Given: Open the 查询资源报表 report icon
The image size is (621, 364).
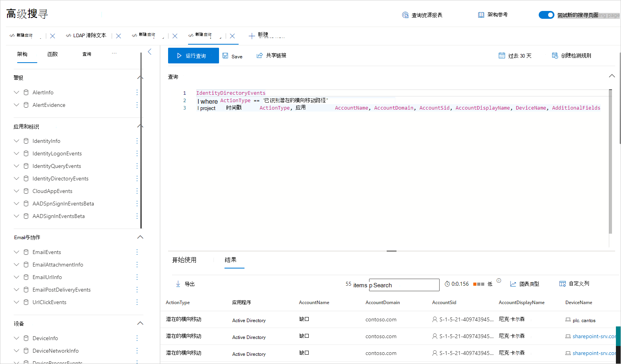Looking at the screenshot, I should [x=405, y=15].
